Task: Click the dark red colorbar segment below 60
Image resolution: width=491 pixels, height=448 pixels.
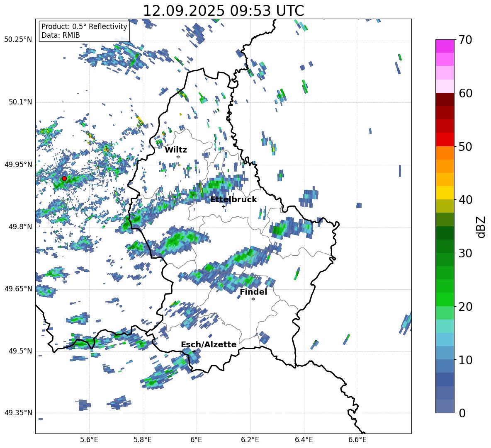Action: (x=445, y=99)
